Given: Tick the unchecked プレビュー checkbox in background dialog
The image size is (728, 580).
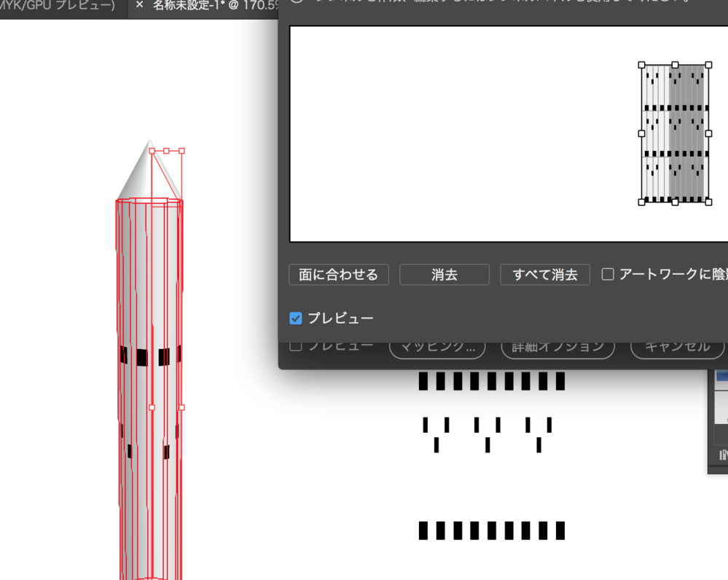Looking at the screenshot, I should [x=296, y=345].
